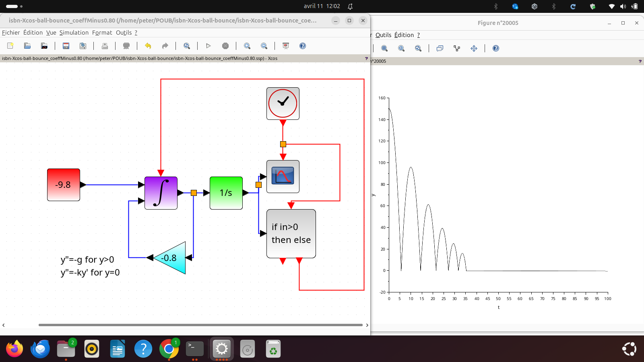Click the move/pan arrows icon in figure toolbar
This screenshot has width=644, height=362.
tap(474, 48)
